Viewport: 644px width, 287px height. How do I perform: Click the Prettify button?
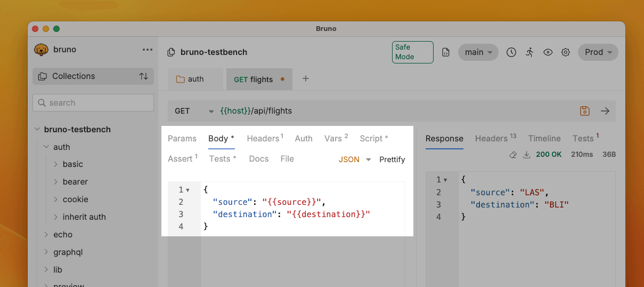coord(392,160)
